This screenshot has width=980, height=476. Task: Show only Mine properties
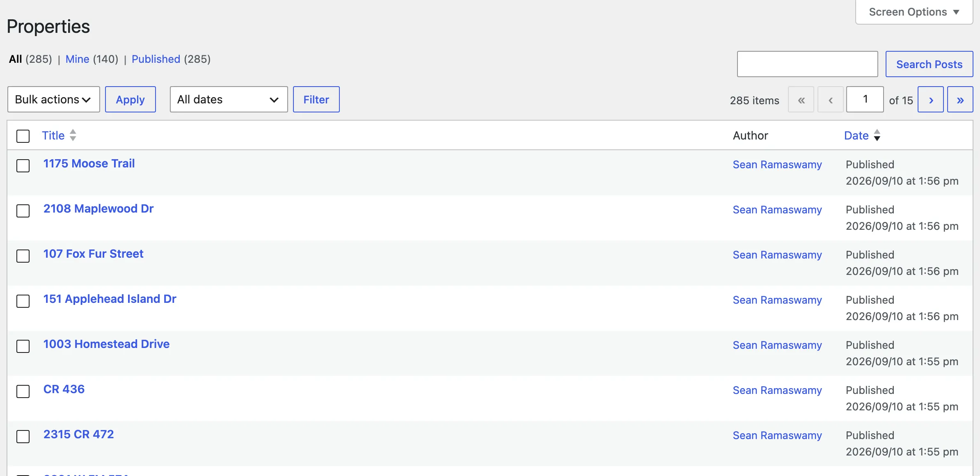(x=77, y=59)
